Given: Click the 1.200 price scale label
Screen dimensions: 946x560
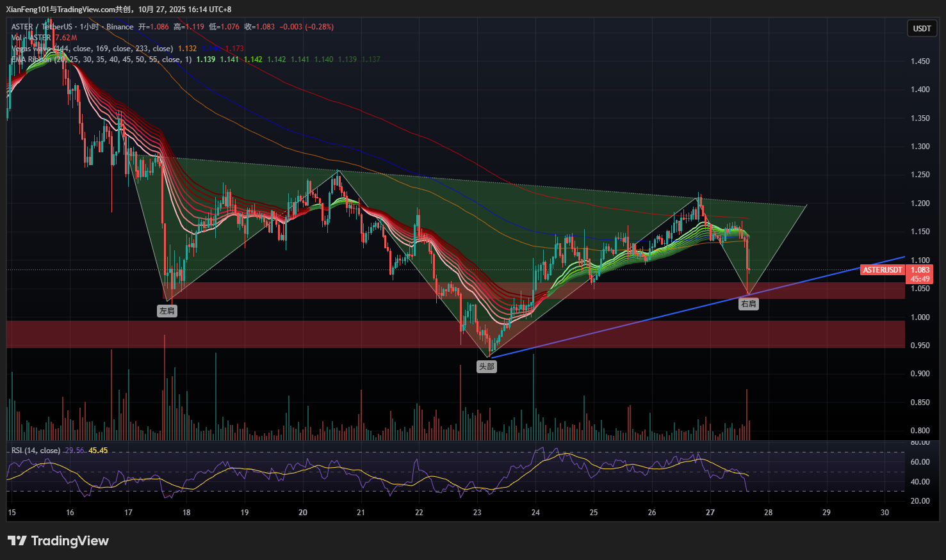Looking at the screenshot, I should click(x=920, y=204).
